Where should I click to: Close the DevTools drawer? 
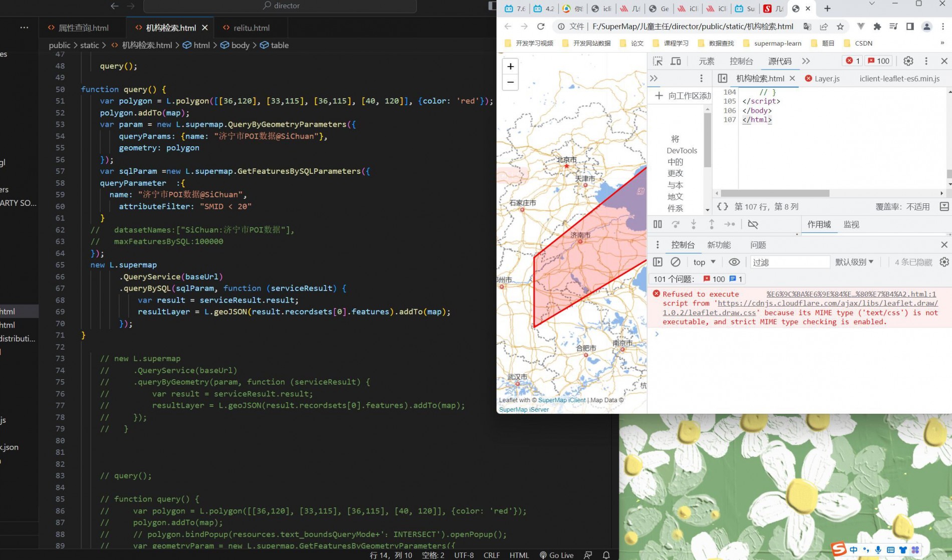944,244
